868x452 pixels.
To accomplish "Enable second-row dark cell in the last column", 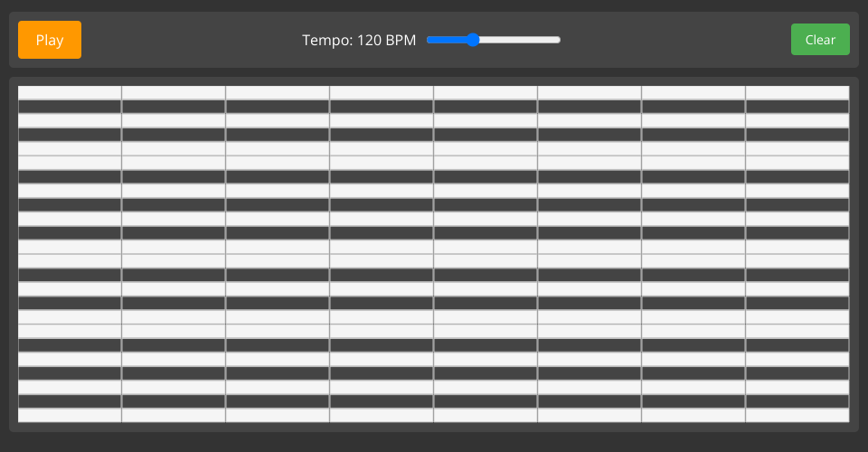I will (797, 107).
